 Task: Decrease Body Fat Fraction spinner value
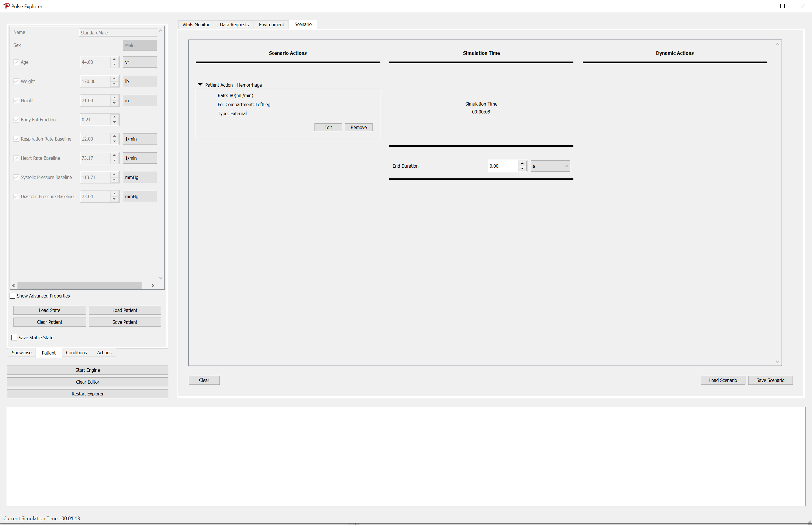[x=115, y=123]
